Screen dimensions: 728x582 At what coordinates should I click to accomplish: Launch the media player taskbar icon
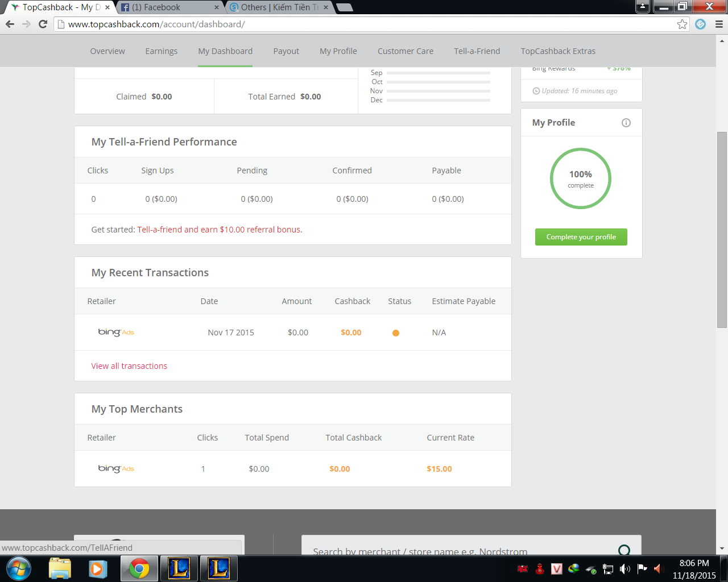click(98, 569)
